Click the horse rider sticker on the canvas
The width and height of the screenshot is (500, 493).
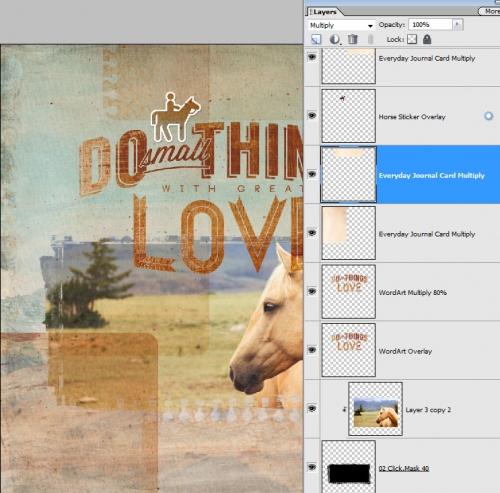(175, 118)
